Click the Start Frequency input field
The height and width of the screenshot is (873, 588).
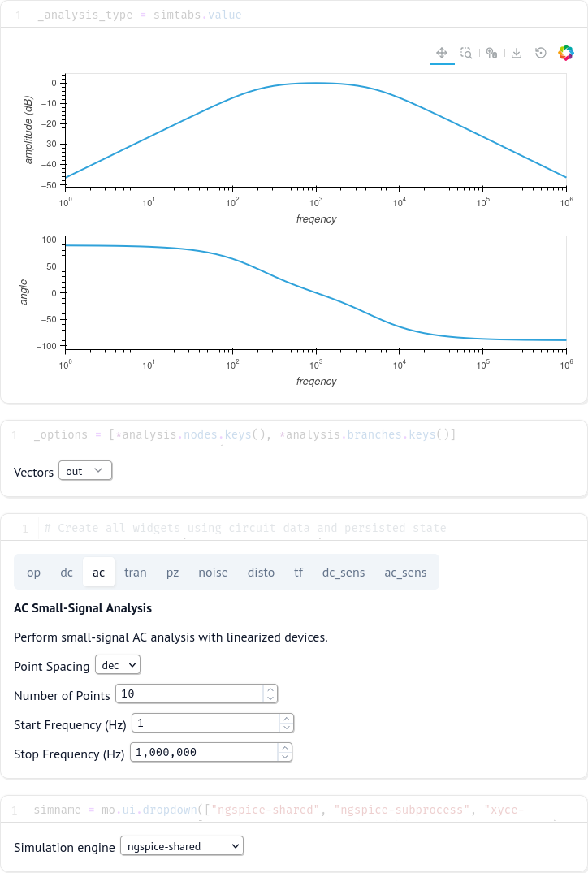[205, 724]
